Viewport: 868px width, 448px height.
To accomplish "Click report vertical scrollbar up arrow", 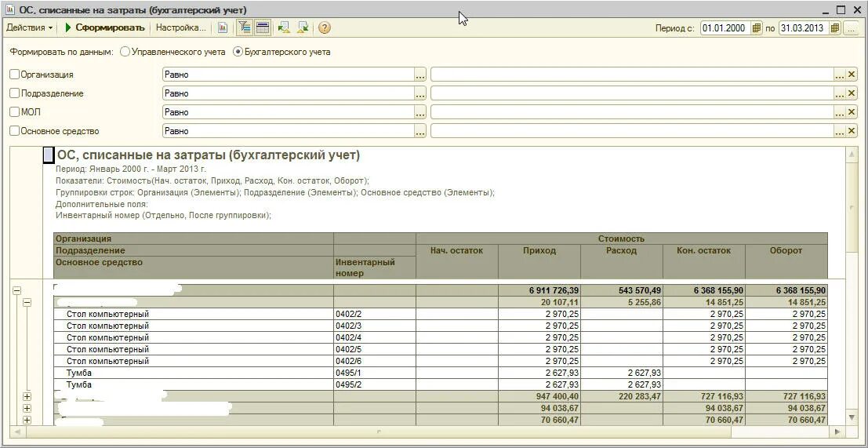I will [x=852, y=154].
